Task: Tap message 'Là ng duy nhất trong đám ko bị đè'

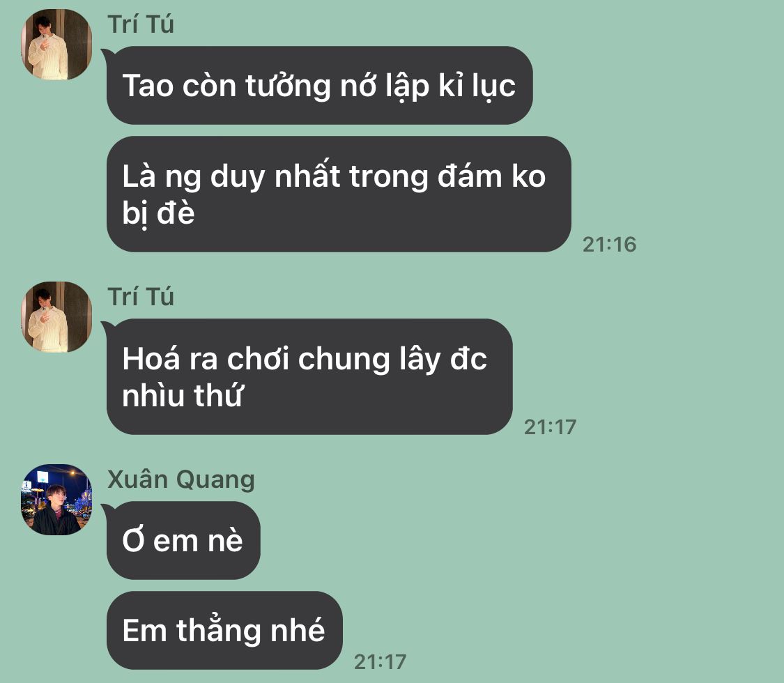Action: (x=339, y=194)
